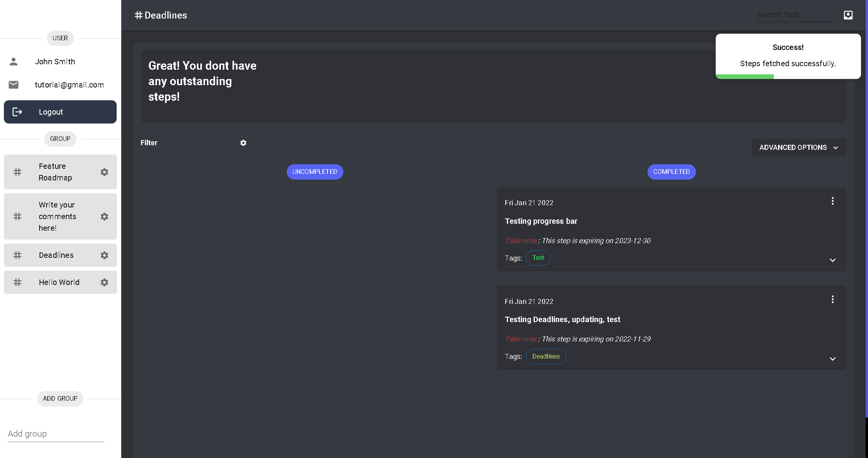Click the hash icon beside Deadlines group
The width and height of the screenshot is (868, 458).
17,255
